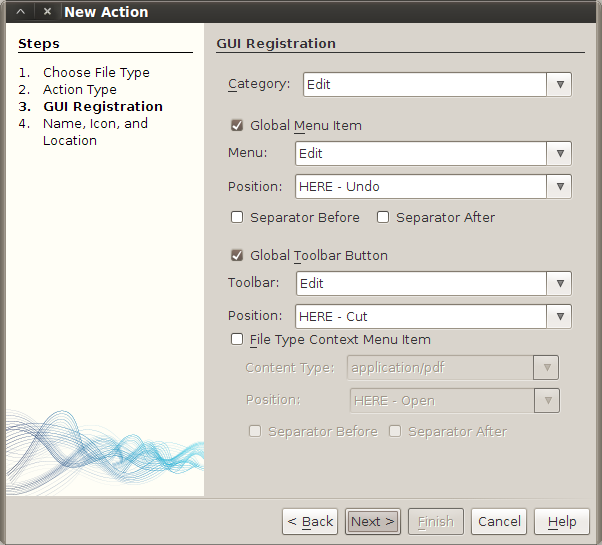This screenshot has width=602, height=545.
Task: Click the Category field showing Edit
Action: pos(424,84)
